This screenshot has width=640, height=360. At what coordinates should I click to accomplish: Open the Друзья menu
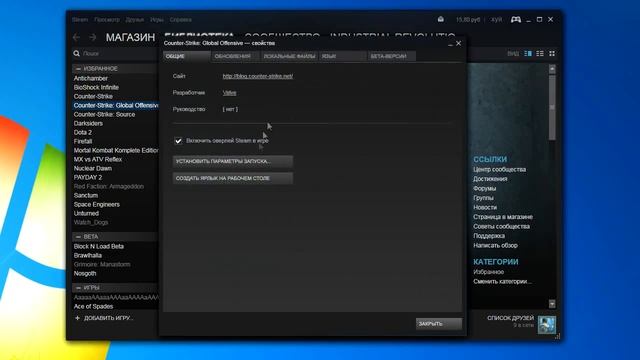(135, 20)
